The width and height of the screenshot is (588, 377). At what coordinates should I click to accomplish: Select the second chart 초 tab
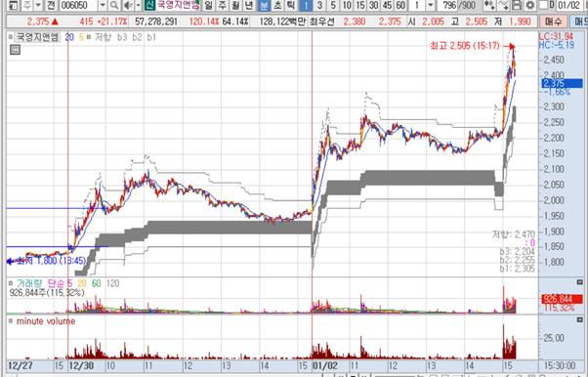click(277, 5)
